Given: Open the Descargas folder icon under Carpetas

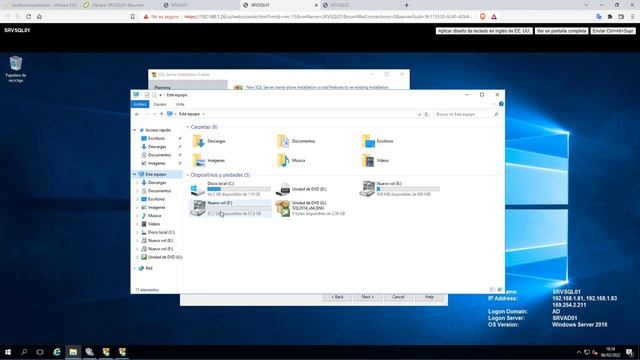Looking at the screenshot, I should click(198, 141).
